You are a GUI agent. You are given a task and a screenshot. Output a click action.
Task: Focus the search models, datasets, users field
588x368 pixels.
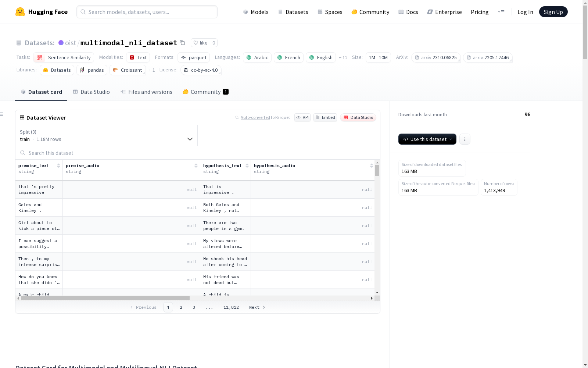pyautogui.click(x=147, y=12)
